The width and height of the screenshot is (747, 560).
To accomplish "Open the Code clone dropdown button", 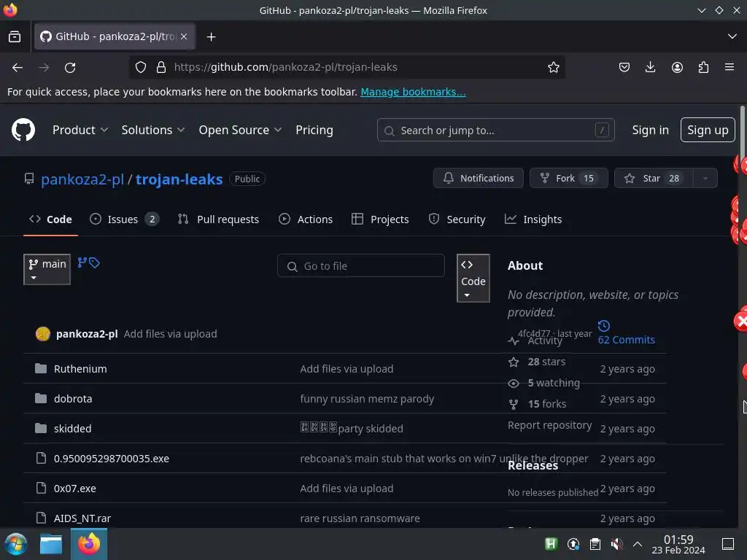I will 473,278.
